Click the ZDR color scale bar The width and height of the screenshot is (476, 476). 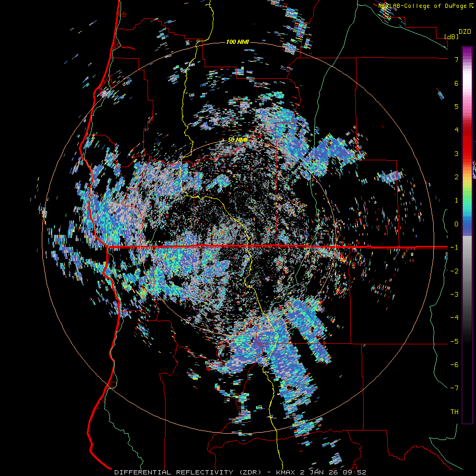[467, 235]
